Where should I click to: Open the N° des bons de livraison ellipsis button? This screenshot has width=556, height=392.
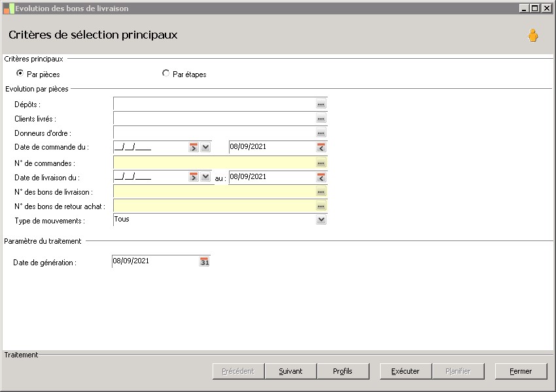pos(321,191)
